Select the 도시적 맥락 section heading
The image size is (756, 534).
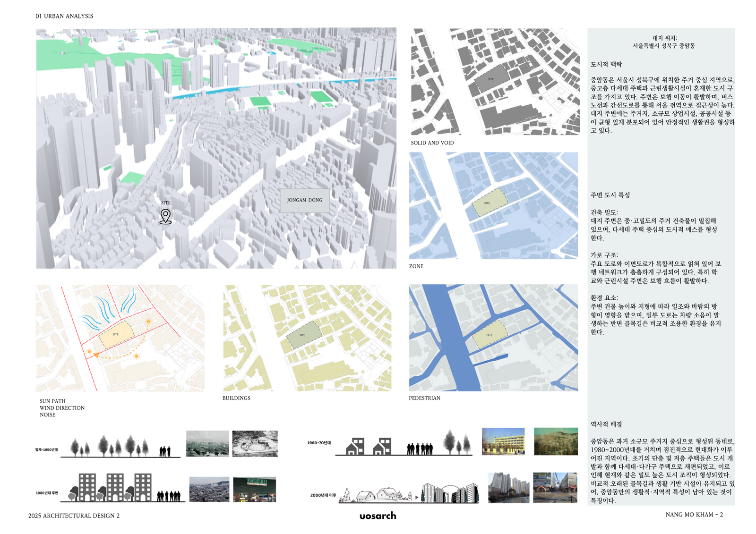click(x=606, y=64)
